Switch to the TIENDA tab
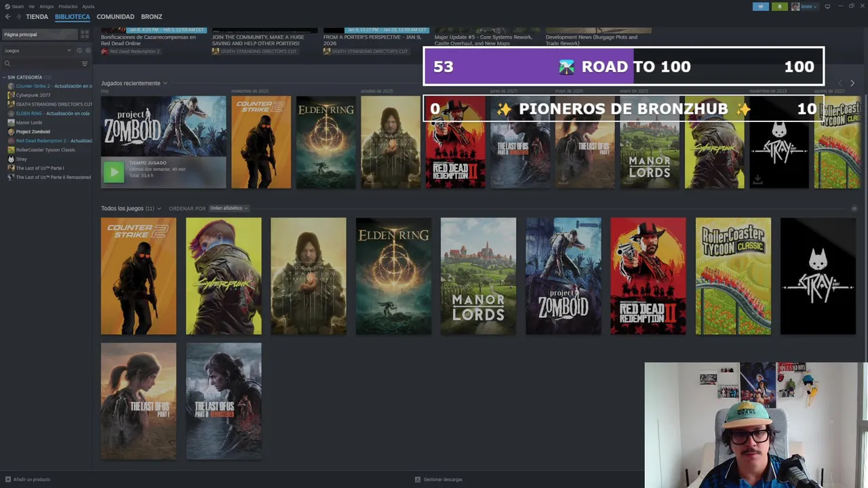The width and height of the screenshot is (868, 488). click(x=37, y=16)
